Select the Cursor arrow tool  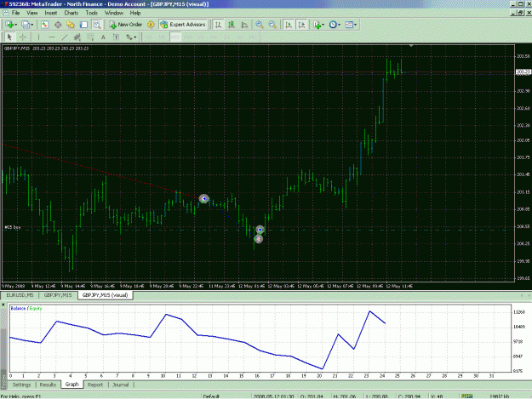9,37
